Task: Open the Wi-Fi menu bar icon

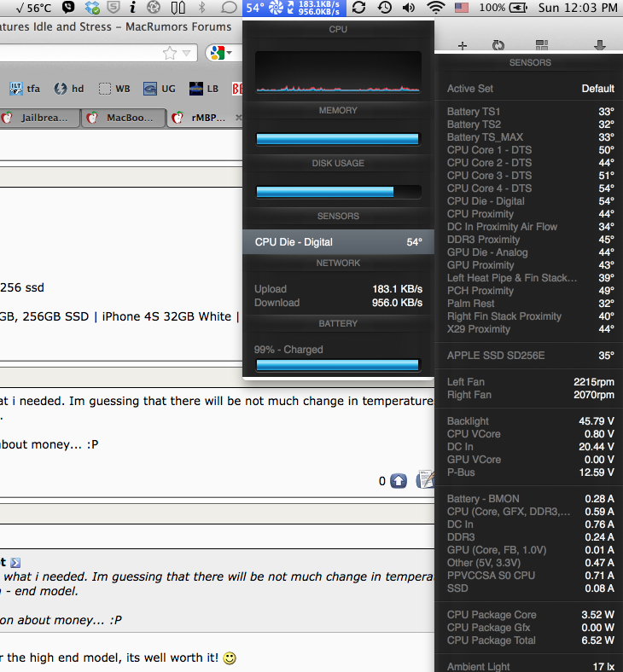Action: [x=436, y=8]
